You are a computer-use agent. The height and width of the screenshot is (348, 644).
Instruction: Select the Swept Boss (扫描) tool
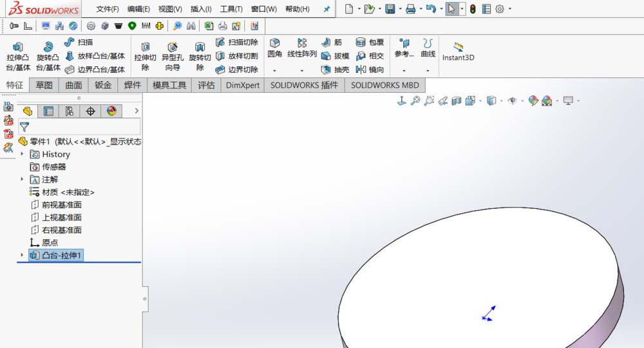79,42
